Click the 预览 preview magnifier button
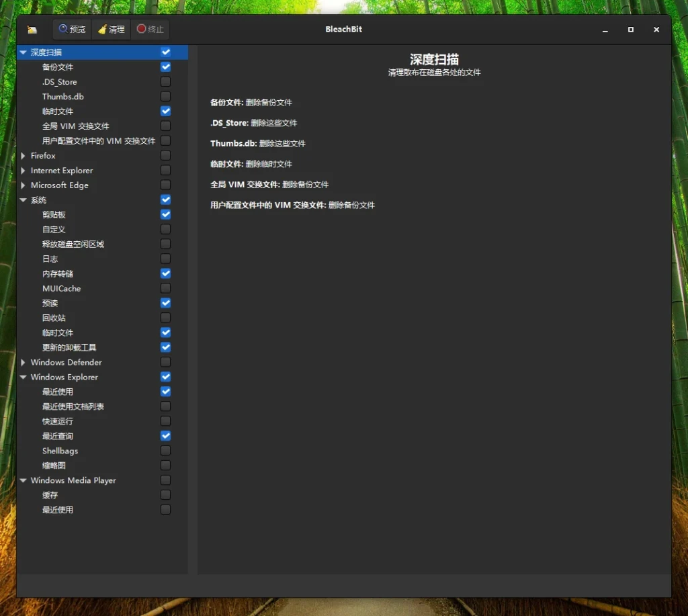Viewport: 688px width, 616px height. coord(72,30)
